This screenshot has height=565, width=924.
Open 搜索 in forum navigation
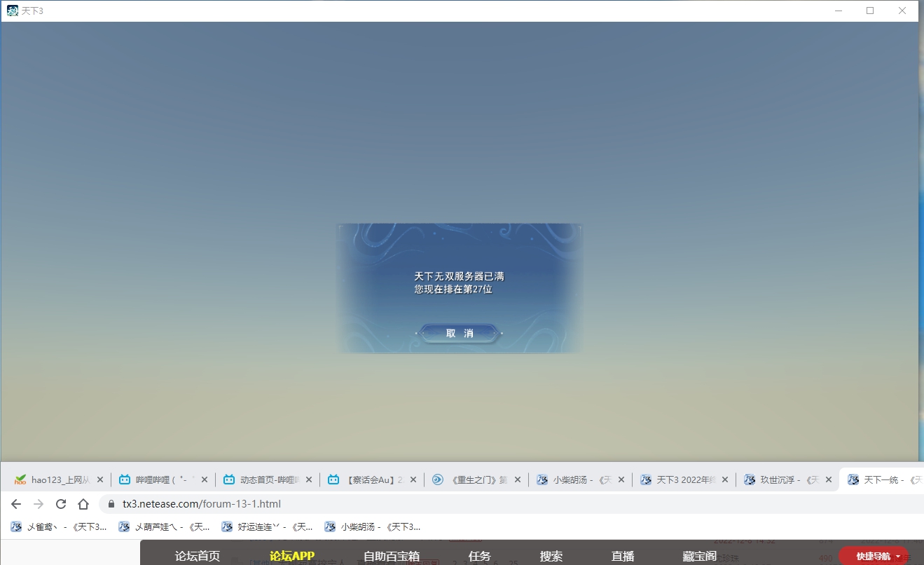click(551, 557)
